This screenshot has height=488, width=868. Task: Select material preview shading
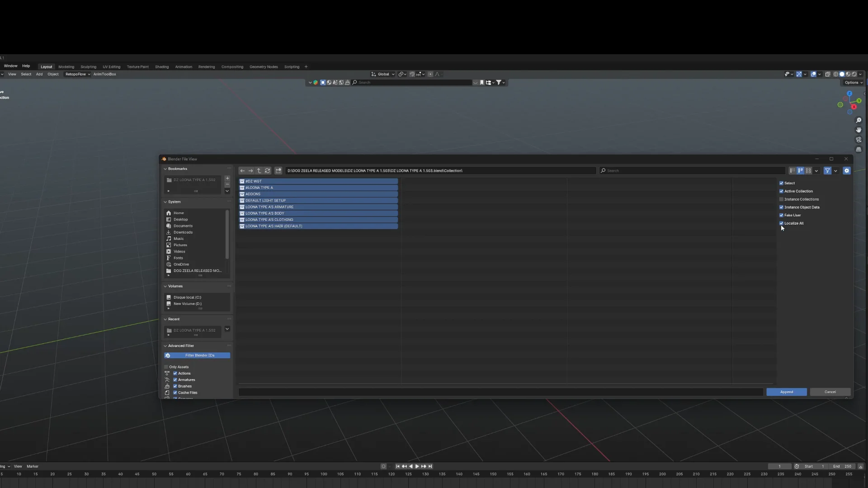click(x=848, y=74)
